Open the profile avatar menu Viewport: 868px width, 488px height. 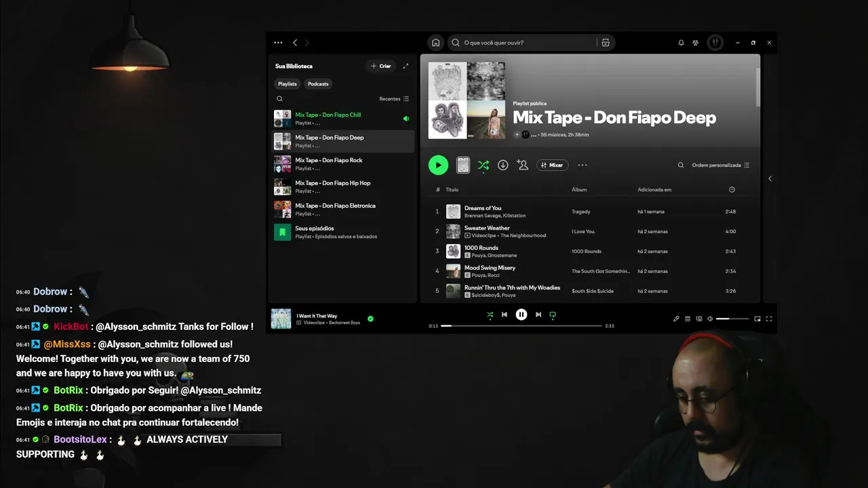[715, 43]
